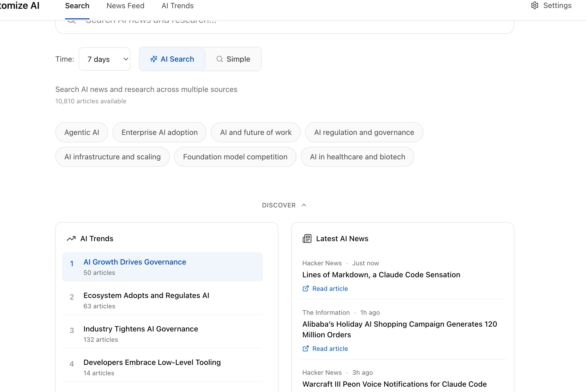The height and width of the screenshot is (392, 586).
Task: Click the magnifier icon in the search bar
Action: 71,20
